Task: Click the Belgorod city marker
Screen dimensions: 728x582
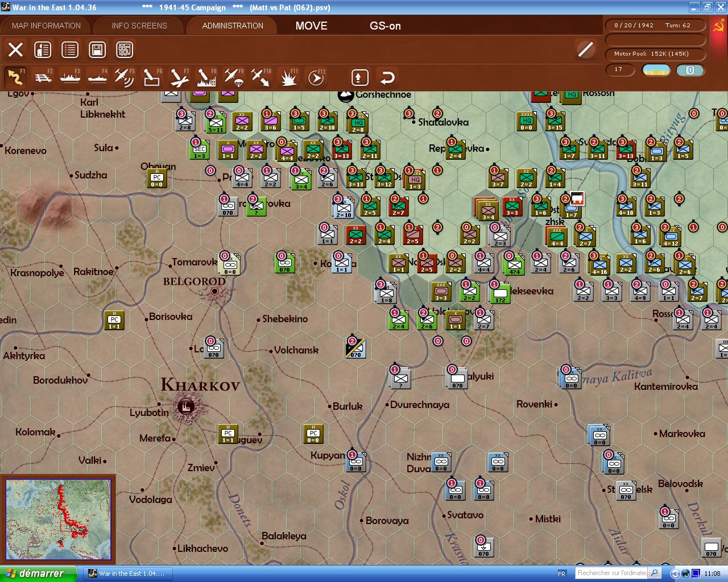Action: click(214, 292)
